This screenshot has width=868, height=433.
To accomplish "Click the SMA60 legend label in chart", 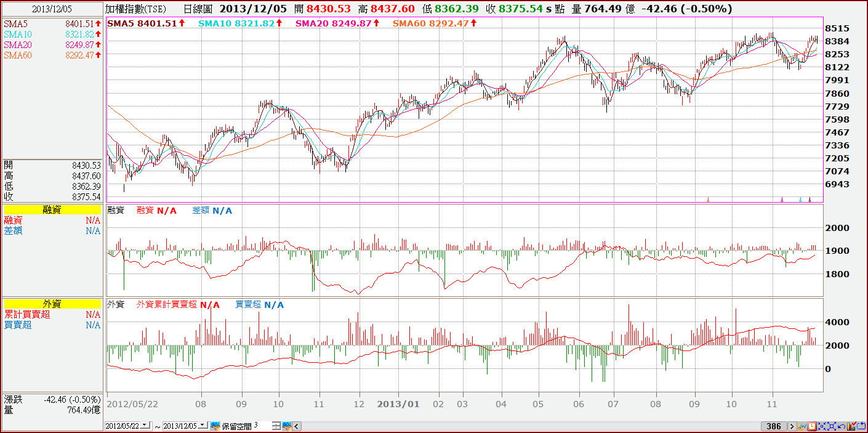I will [x=433, y=23].
